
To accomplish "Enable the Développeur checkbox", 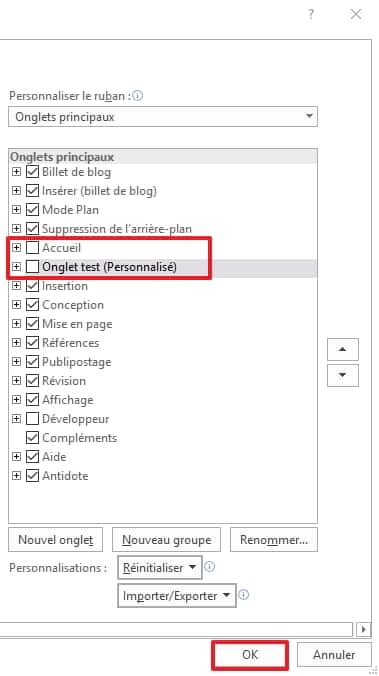I will [32, 419].
